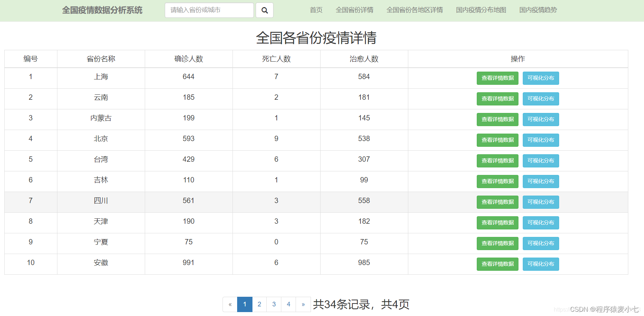Click the 死亡人数 column header
644x316 pixels.
pos(276,59)
